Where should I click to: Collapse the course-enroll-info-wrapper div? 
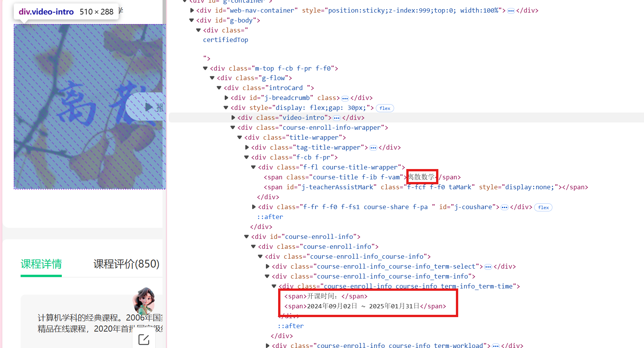tap(233, 127)
